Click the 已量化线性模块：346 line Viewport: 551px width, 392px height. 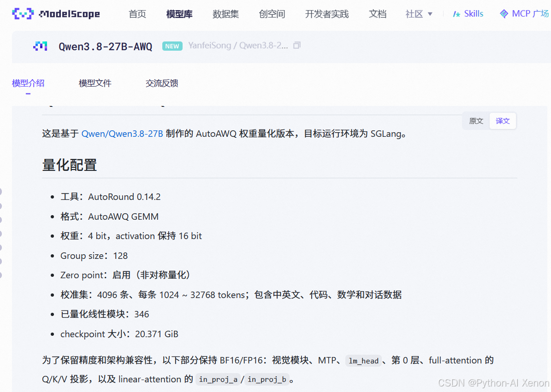click(105, 314)
